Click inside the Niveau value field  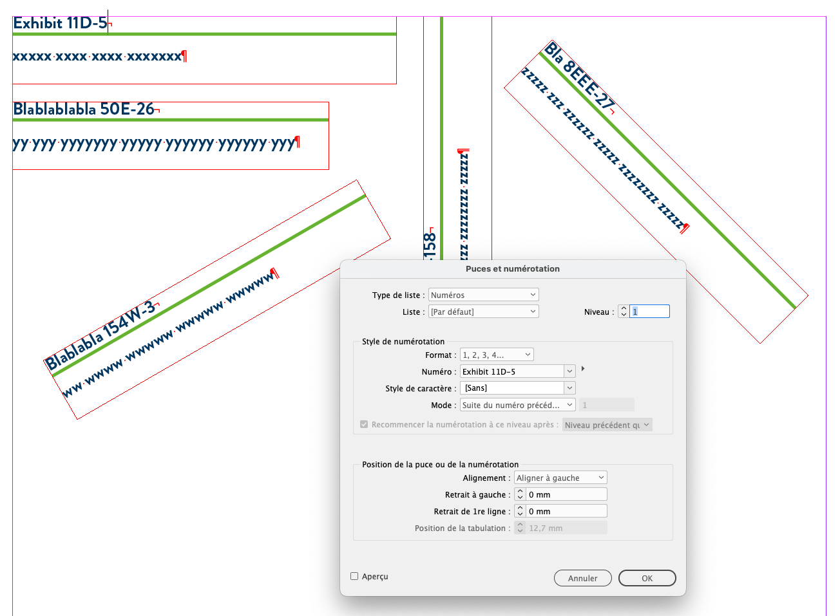(649, 311)
